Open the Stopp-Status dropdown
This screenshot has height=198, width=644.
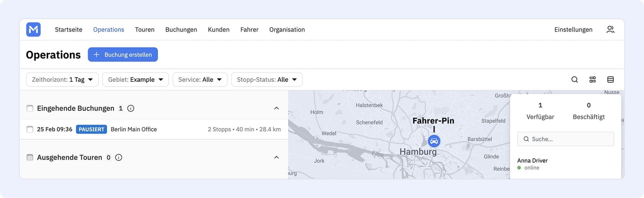point(267,79)
